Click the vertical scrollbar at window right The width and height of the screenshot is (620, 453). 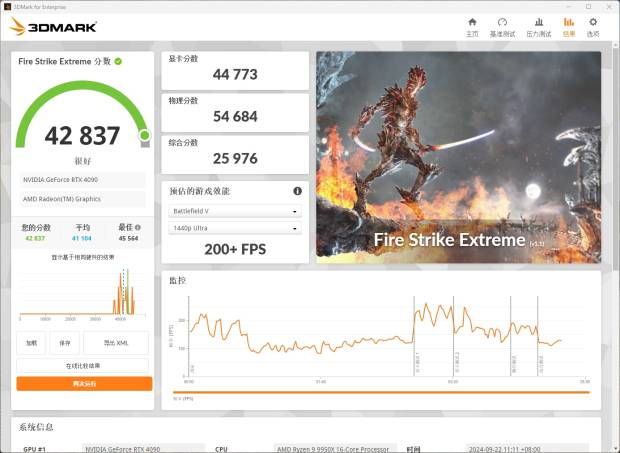[x=616, y=158]
